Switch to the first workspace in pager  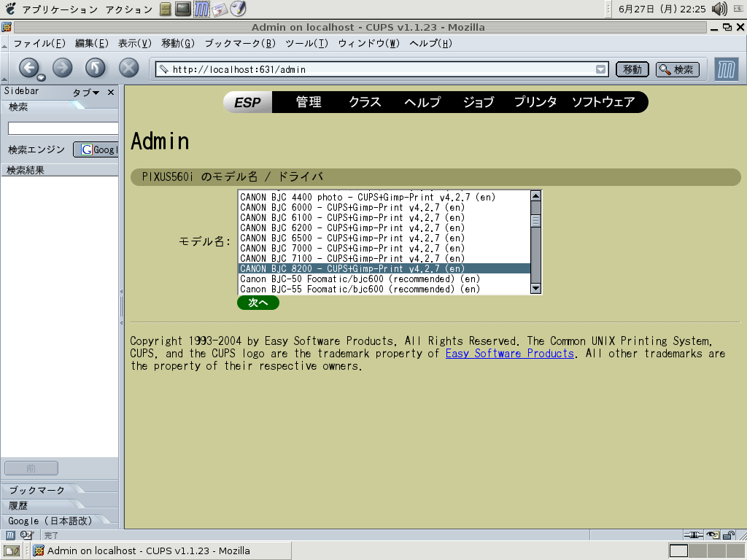(678, 551)
